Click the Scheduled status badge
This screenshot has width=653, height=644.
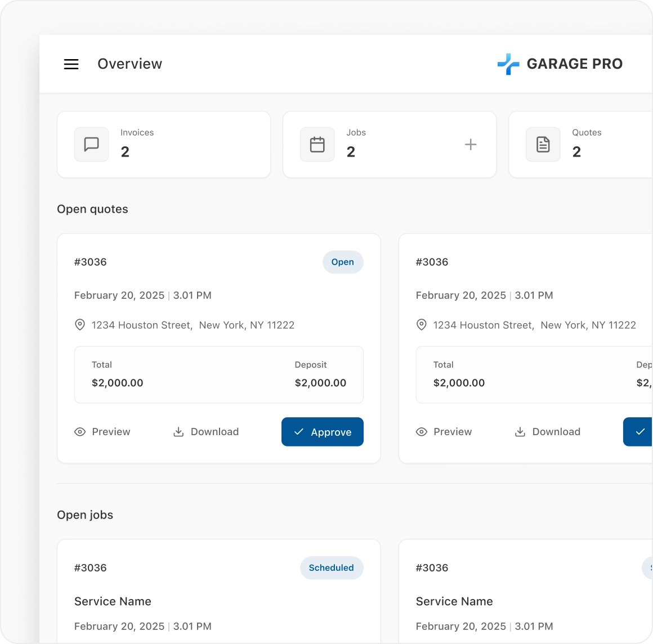point(331,568)
